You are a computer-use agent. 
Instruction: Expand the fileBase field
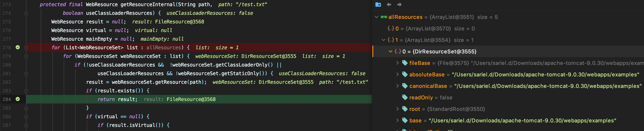[x=398, y=63]
